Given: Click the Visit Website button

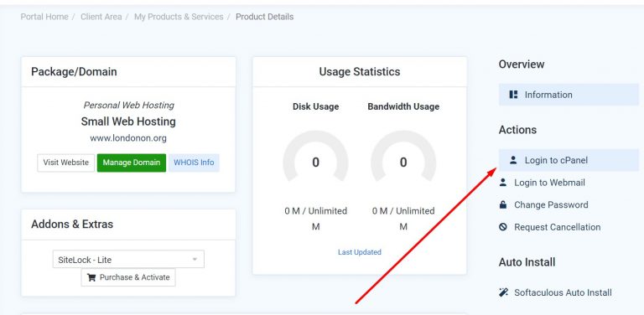Looking at the screenshot, I should point(66,163).
